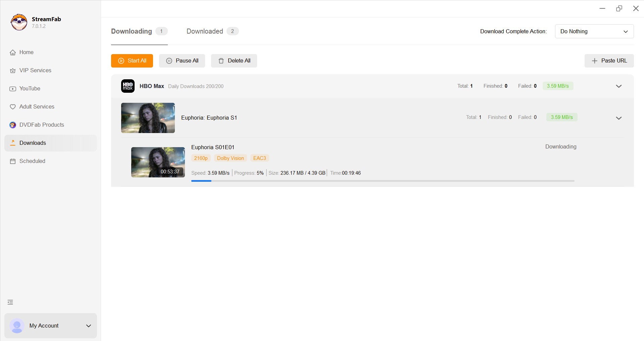Expand the Download Complete Action dropdown
Screen dimensions: 644x341
coord(594,31)
